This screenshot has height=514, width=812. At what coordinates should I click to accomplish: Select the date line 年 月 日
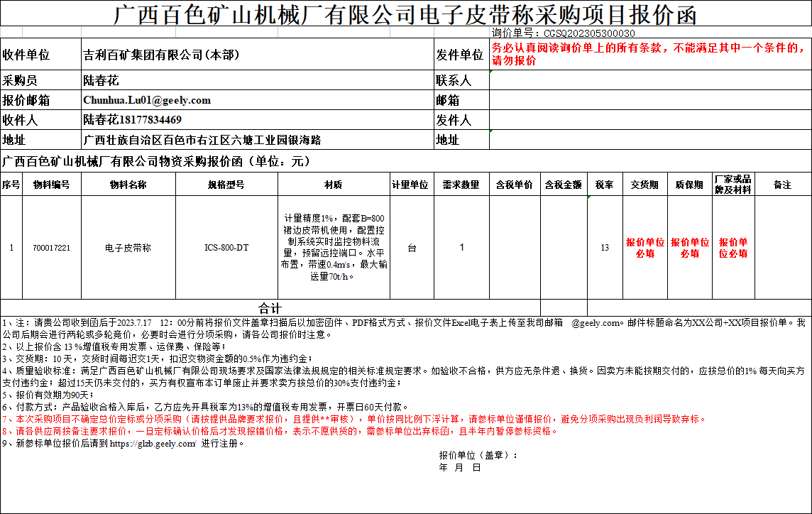tap(460, 467)
